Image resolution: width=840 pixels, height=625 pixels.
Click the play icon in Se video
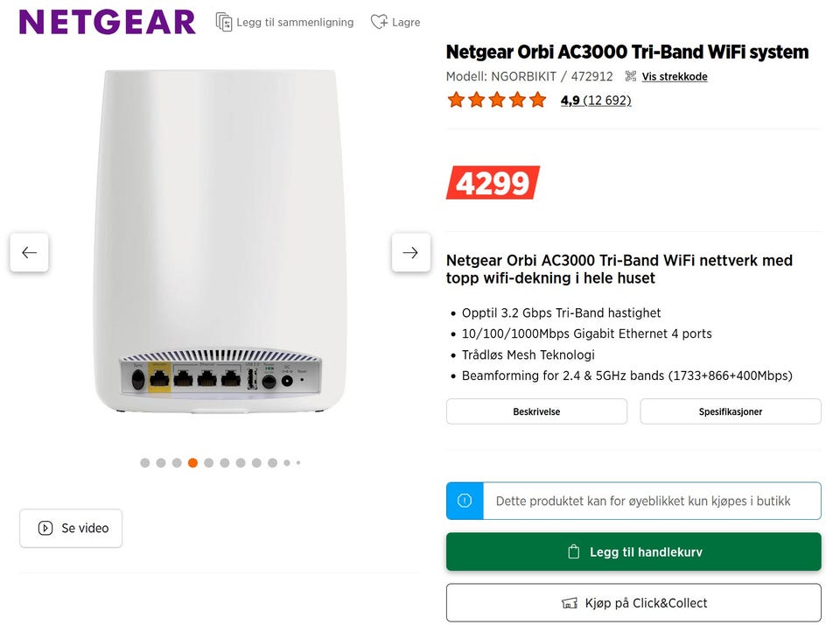click(x=45, y=528)
